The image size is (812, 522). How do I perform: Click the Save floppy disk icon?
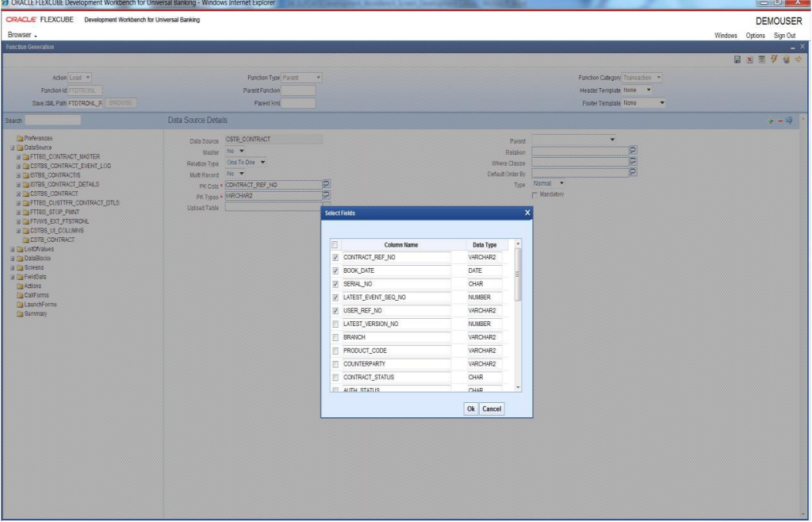[x=737, y=60]
